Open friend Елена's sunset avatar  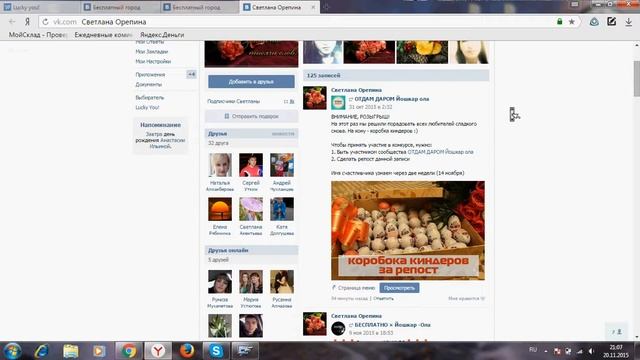(x=220, y=209)
